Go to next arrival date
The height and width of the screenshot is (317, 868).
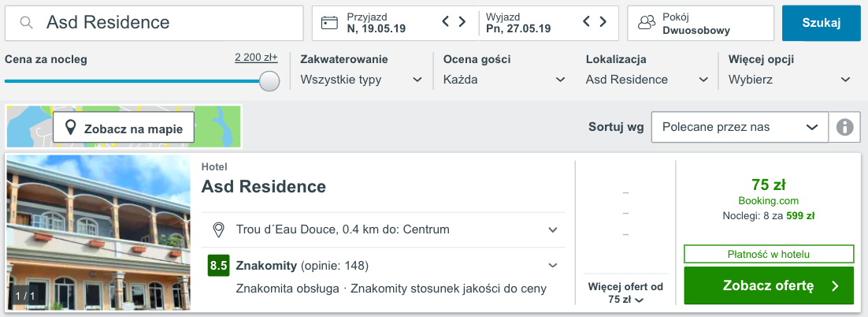pyautogui.click(x=463, y=22)
